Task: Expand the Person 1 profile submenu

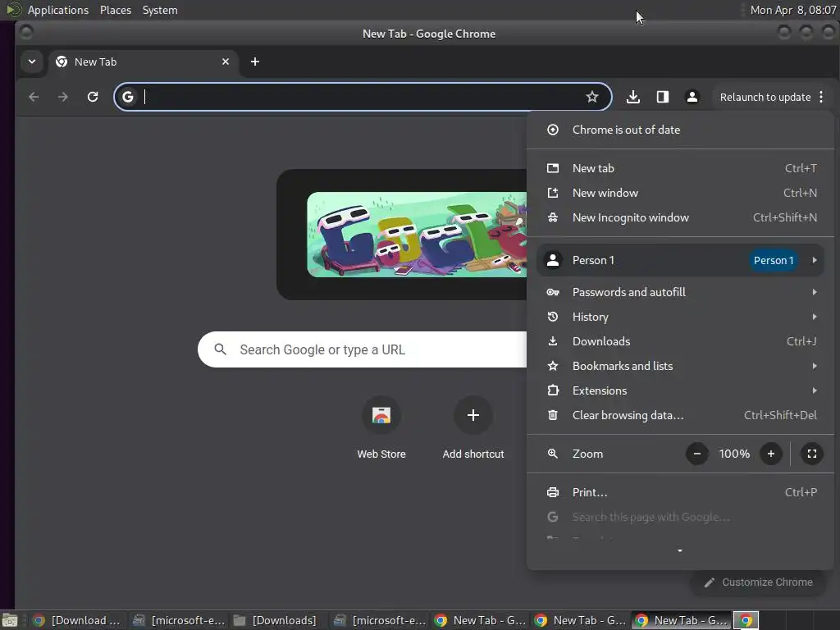Action: click(680, 260)
